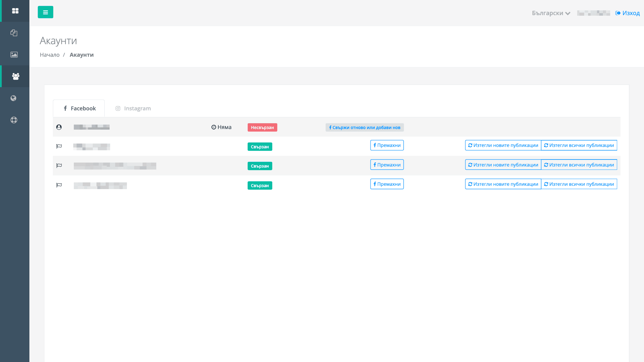Expand the Български language dropdown
The width and height of the screenshot is (644, 362).
click(551, 13)
